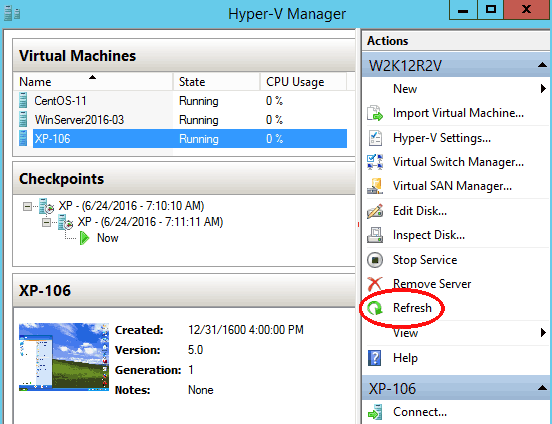Collapse the 7:11:11 AM XP checkpoint node
Image resolution: width=552 pixels, height=424 pixels.
click(x=46, y=223)
